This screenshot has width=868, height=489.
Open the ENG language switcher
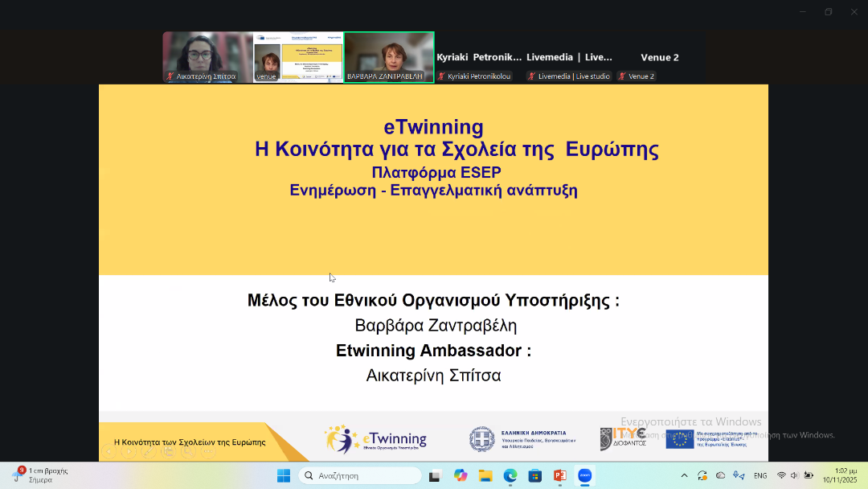tap(759, 475)
